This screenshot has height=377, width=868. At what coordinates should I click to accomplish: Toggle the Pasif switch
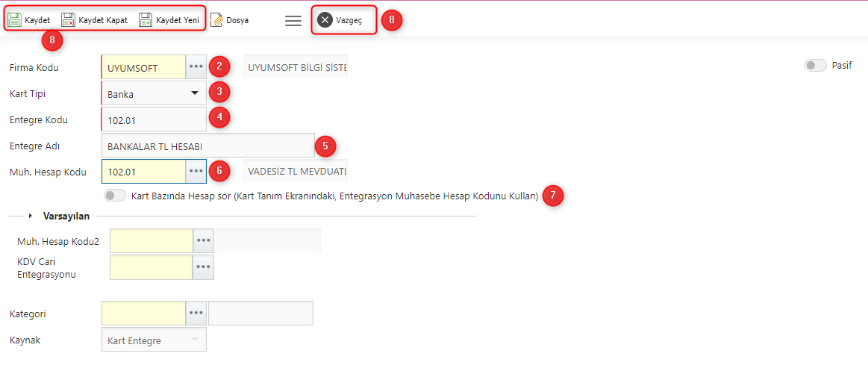[x=816, y=66]
